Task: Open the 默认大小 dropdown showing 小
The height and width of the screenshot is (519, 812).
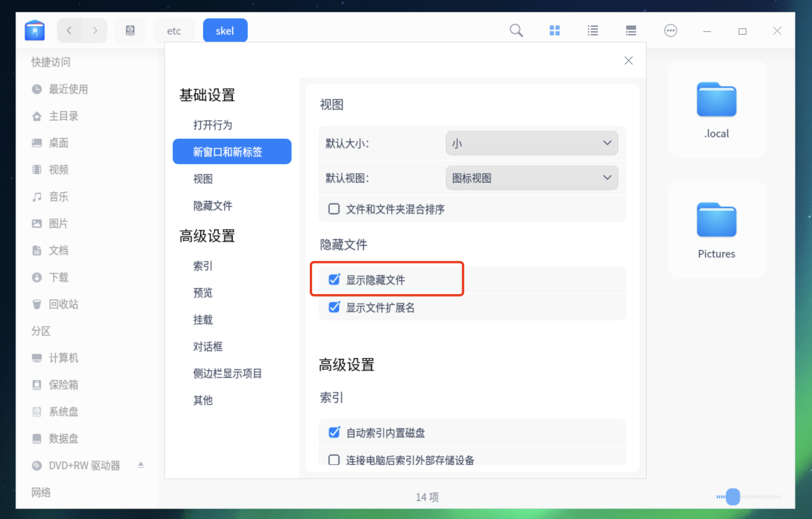Action: click(531, 143)
